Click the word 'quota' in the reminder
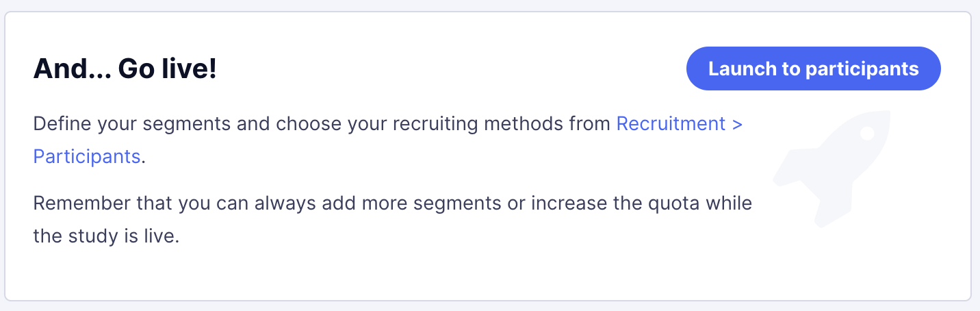Image resolution: width=980 pixels, height=311 pixels. click(671, 203)
